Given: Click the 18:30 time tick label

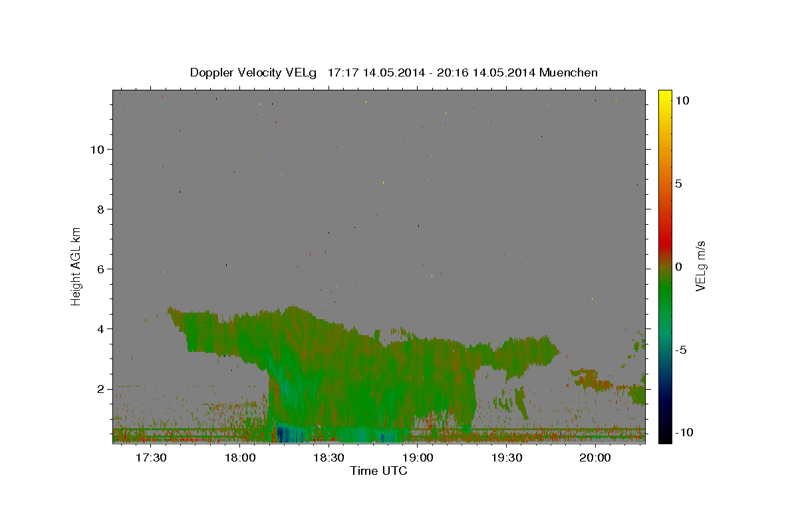Looking at the screenshot, I should coord(329,458).
